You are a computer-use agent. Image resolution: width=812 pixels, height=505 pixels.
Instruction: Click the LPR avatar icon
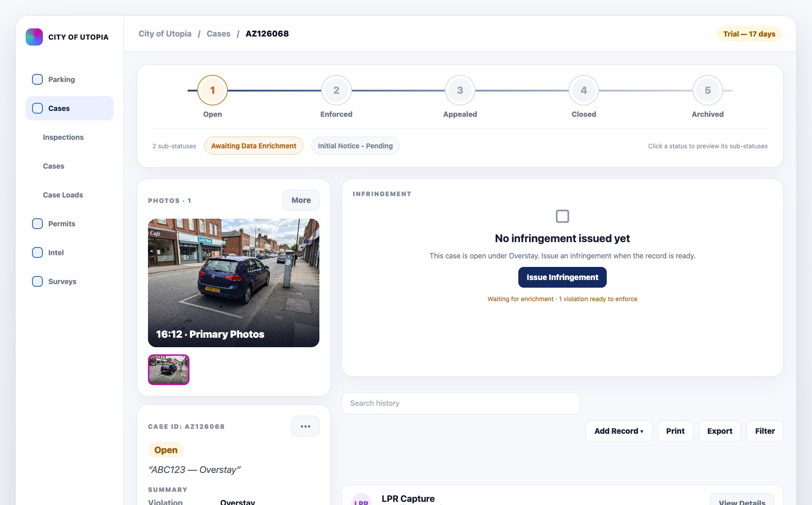click(361, 499)
